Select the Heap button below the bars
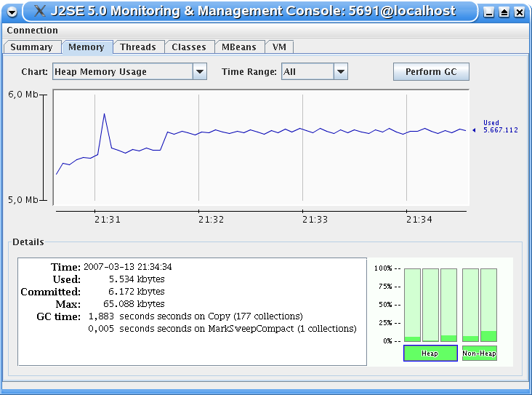The image size is (532, 395). click(430, 354)
